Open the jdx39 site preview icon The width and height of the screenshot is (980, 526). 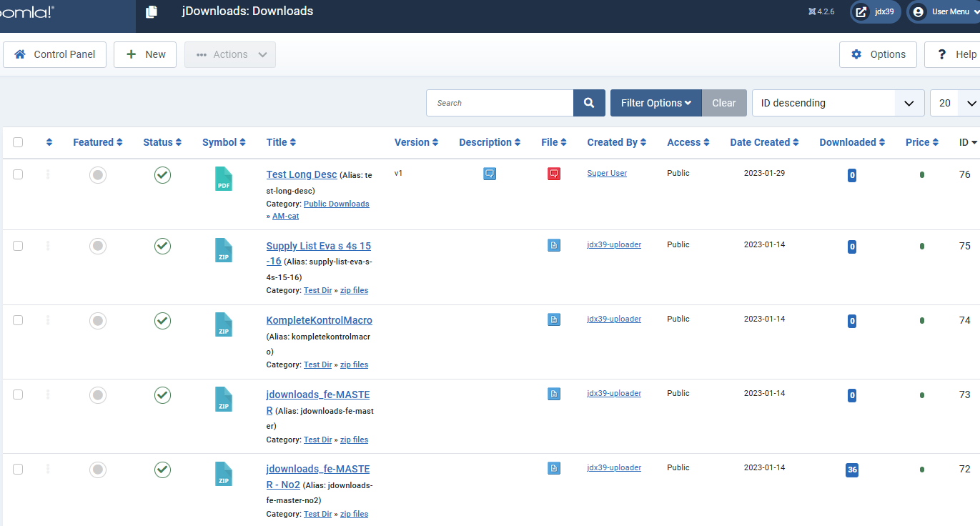(x=861, y=11)
